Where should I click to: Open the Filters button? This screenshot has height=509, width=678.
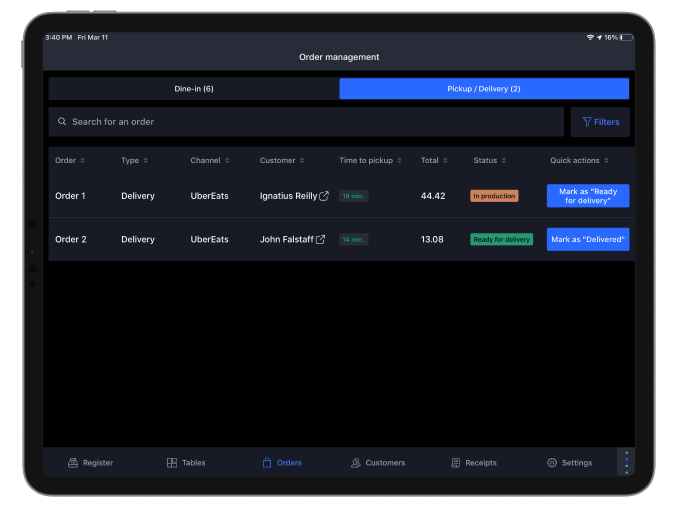pos(600,122)
